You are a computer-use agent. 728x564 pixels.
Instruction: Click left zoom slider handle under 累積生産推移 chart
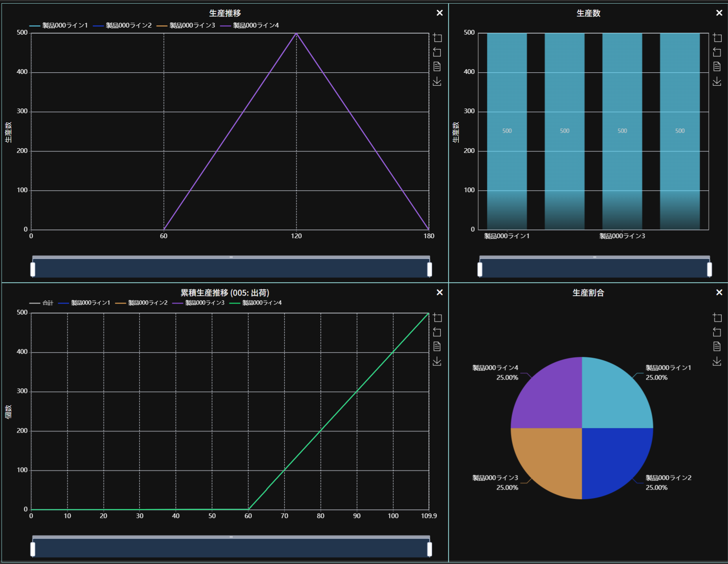[x=33, y=549]
